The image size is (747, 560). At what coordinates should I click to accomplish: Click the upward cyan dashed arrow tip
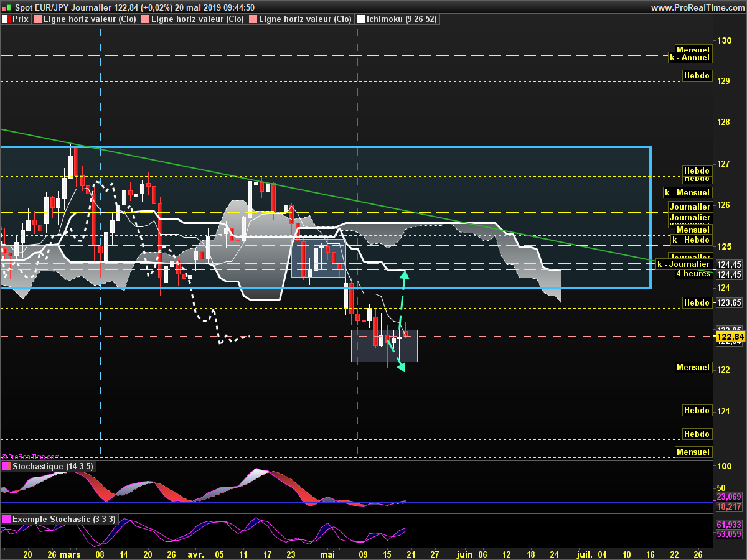pos(405,272)
